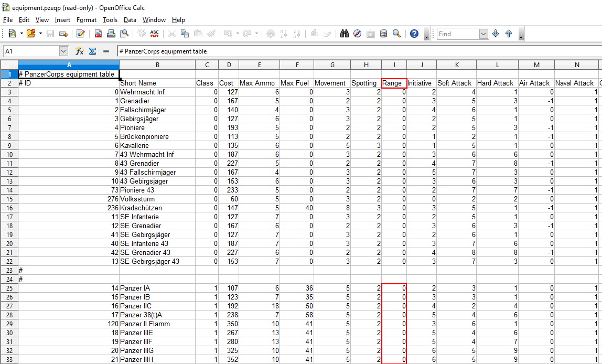The width and height of the screenshot is (602, 364).
Task: Toggle AutoSpellcheck red underline ABC icon
Action: 154,34
